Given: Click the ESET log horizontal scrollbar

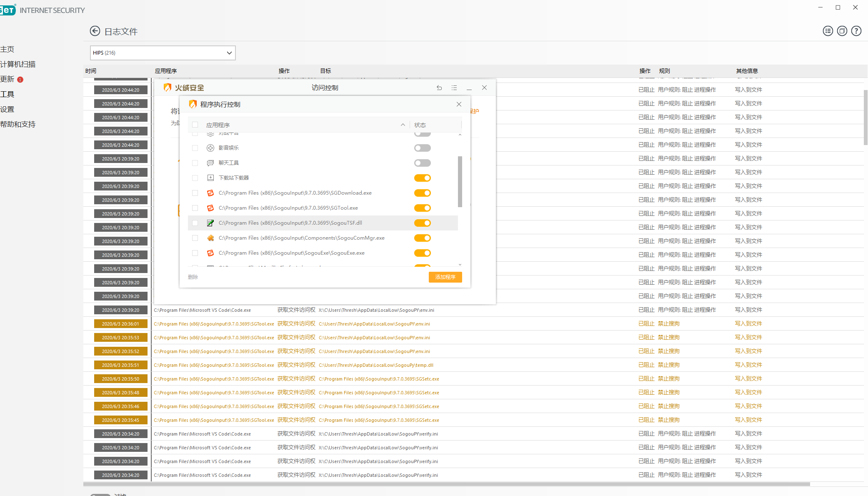Looking at the screenshot, I should click(447, 484).
